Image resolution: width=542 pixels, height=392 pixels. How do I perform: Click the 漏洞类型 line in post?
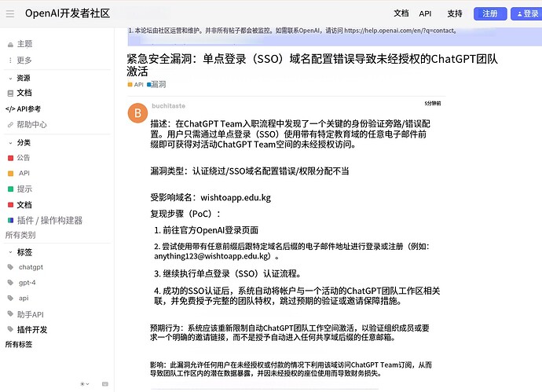[x=250, y=170]
